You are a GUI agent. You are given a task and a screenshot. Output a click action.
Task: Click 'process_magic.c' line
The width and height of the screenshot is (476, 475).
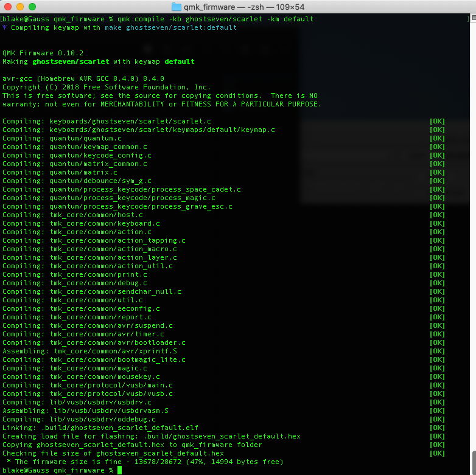point(109,198)
